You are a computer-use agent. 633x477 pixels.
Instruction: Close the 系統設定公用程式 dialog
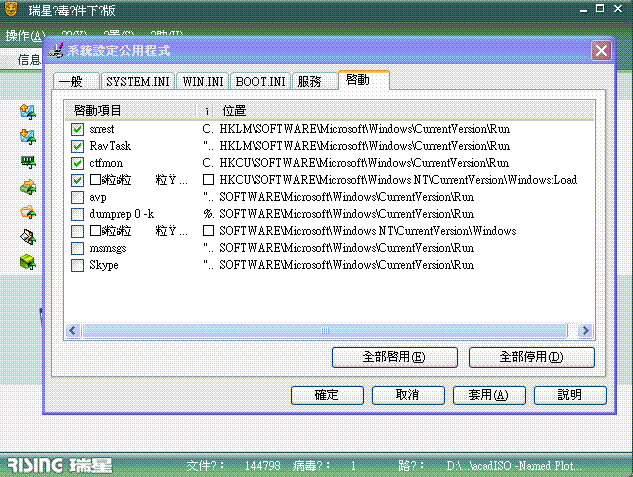pyautogui.click(x=601, y=51)
